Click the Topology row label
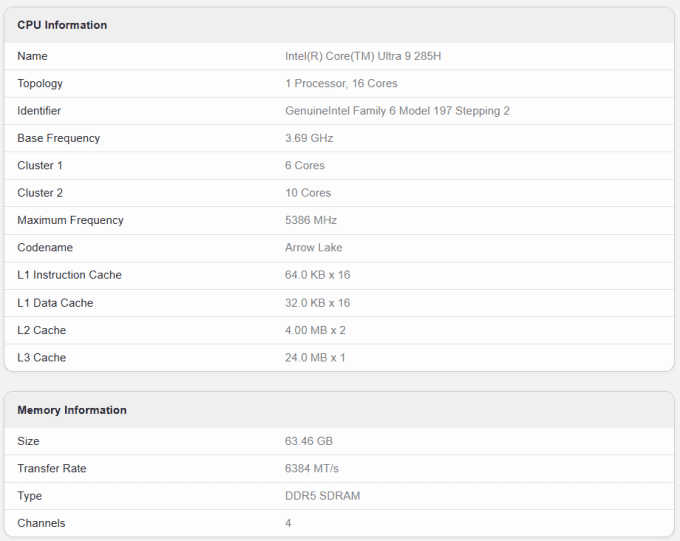Image resolution: width=680 pixels, height=541 pixels. point(40,84)
